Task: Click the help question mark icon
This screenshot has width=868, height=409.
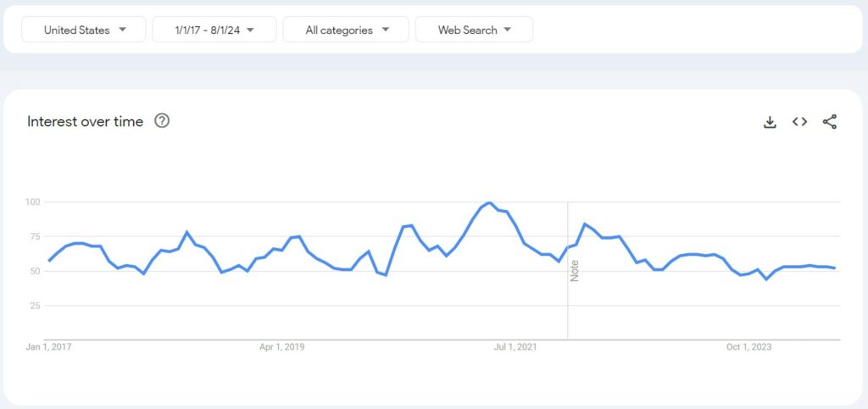Action: 162,121
